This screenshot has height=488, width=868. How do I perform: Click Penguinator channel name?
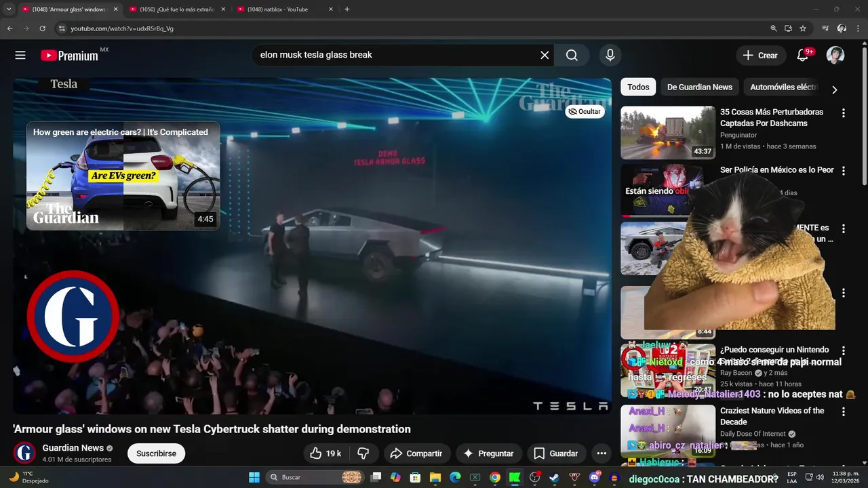[x=738, y=135]
